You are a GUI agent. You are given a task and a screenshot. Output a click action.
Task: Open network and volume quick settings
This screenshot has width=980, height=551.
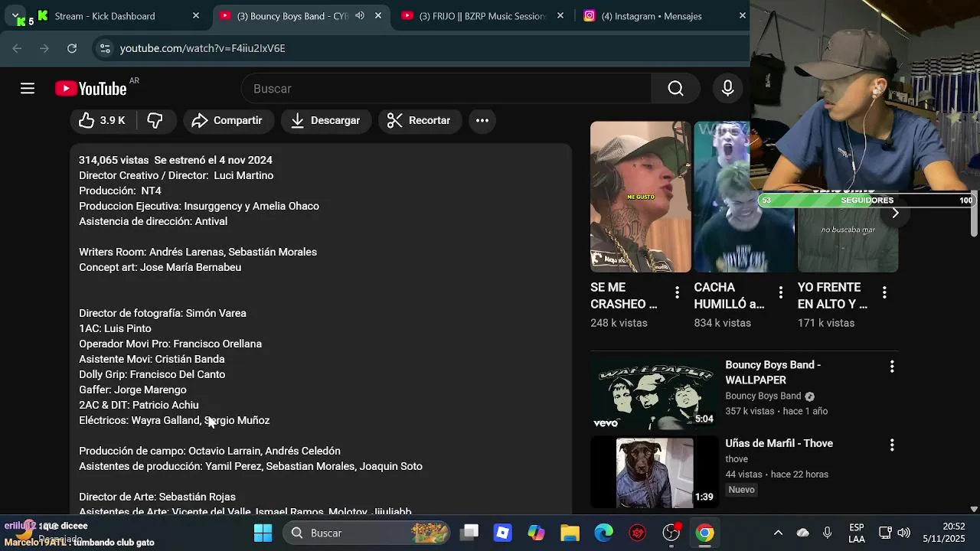894,533
